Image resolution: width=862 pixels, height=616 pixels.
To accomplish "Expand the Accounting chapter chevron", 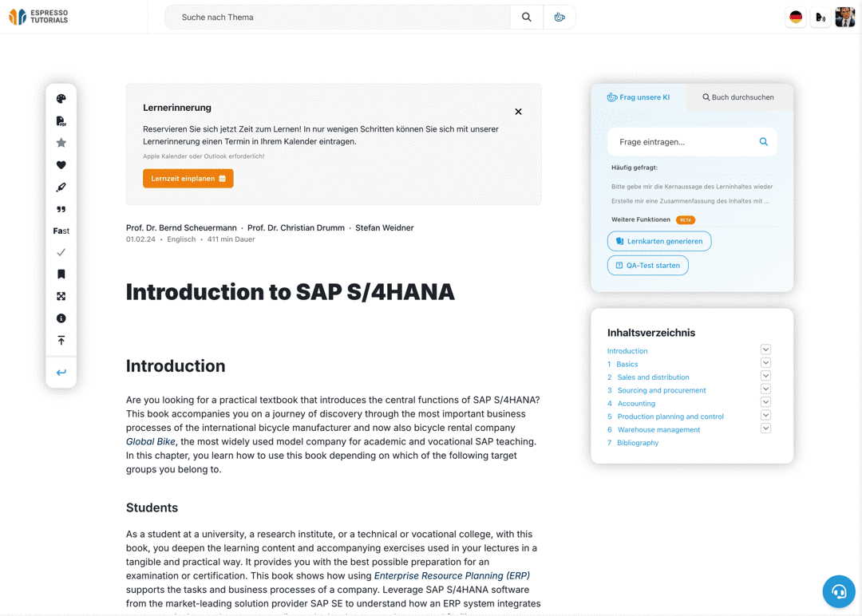I will (x=765, y=402).
